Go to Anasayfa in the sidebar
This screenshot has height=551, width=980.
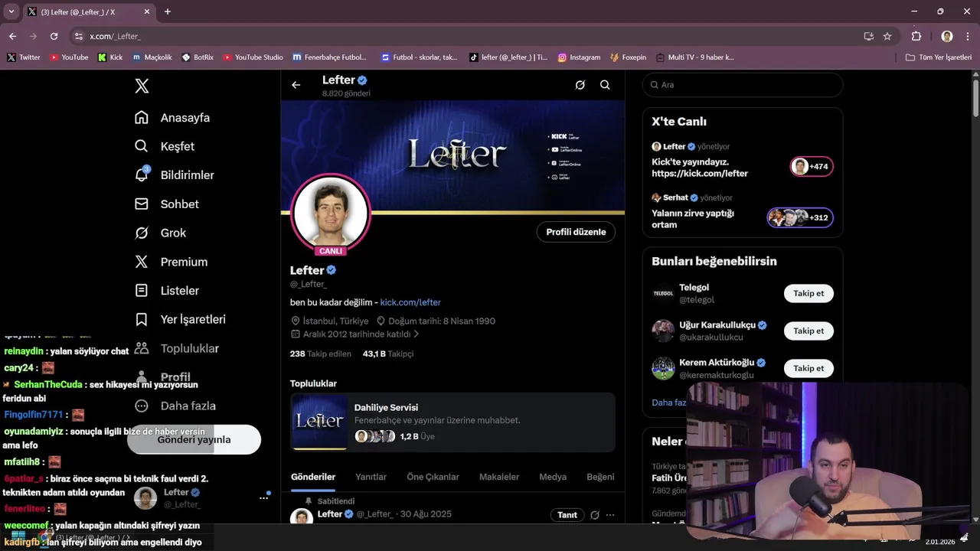point(185,118)
